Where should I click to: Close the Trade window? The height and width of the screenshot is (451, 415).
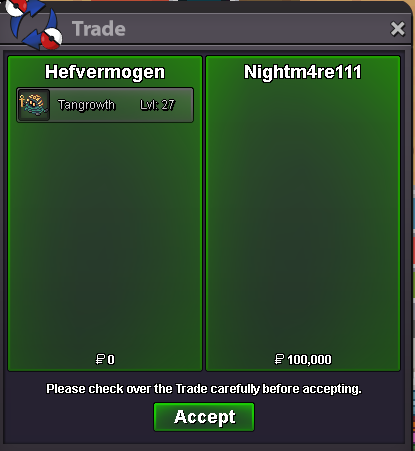pos(398,29)
